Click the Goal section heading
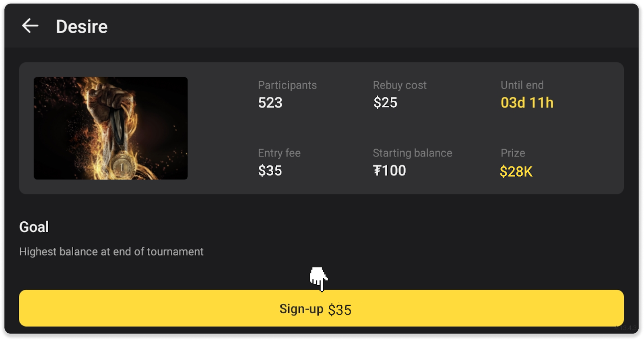This screenshot has height=340, width=644. [34, 227]
